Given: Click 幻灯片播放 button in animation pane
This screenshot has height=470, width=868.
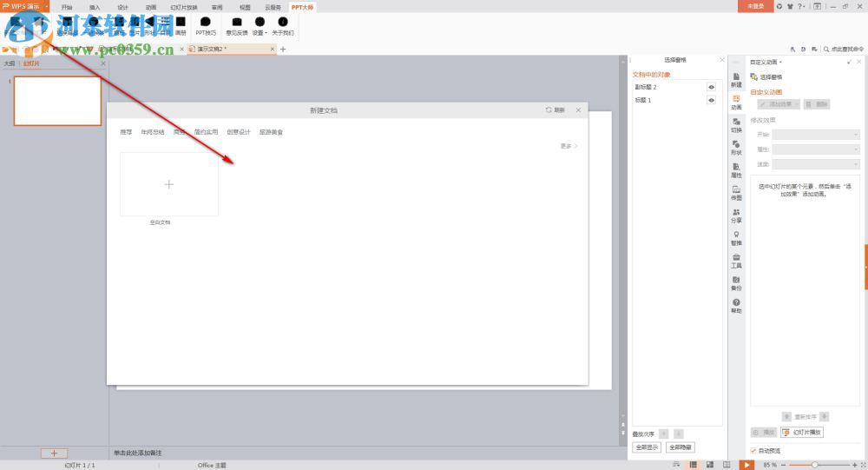Looking at the screenshot, I should (802, 432).
